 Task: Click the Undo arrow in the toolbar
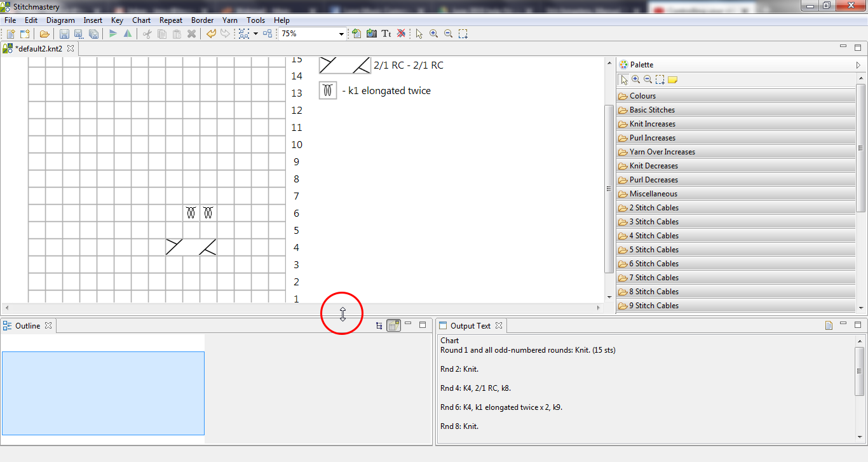(x=211, y=34)
